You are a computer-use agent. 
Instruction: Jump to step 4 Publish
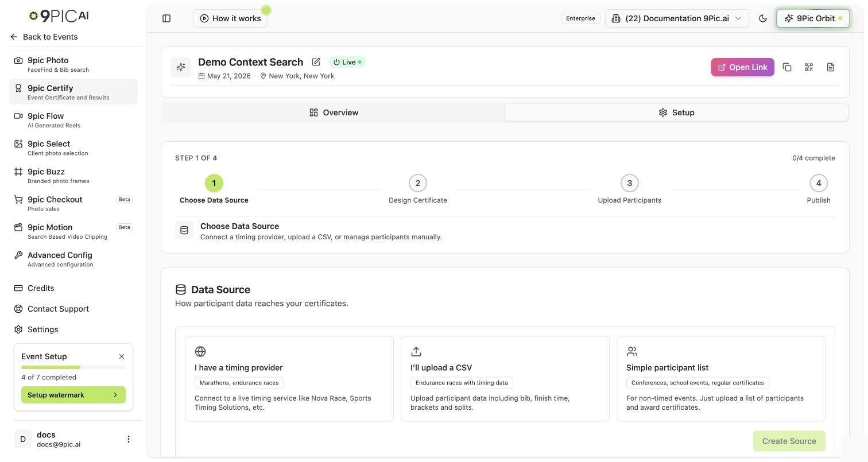pyautogui.click(x=819, y=189)
